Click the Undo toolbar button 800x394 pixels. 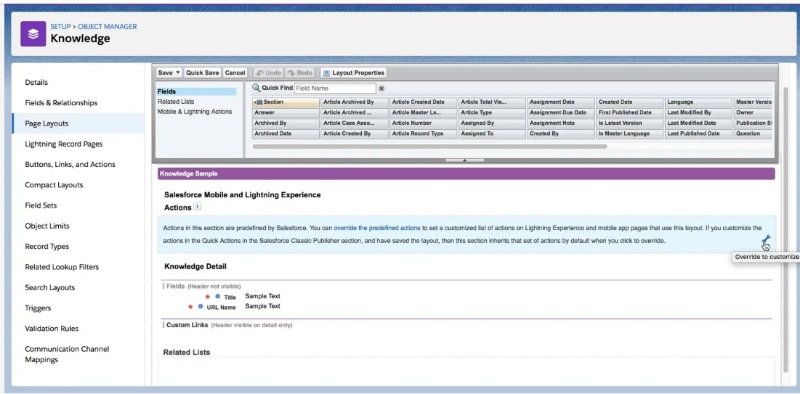(268, 73)
